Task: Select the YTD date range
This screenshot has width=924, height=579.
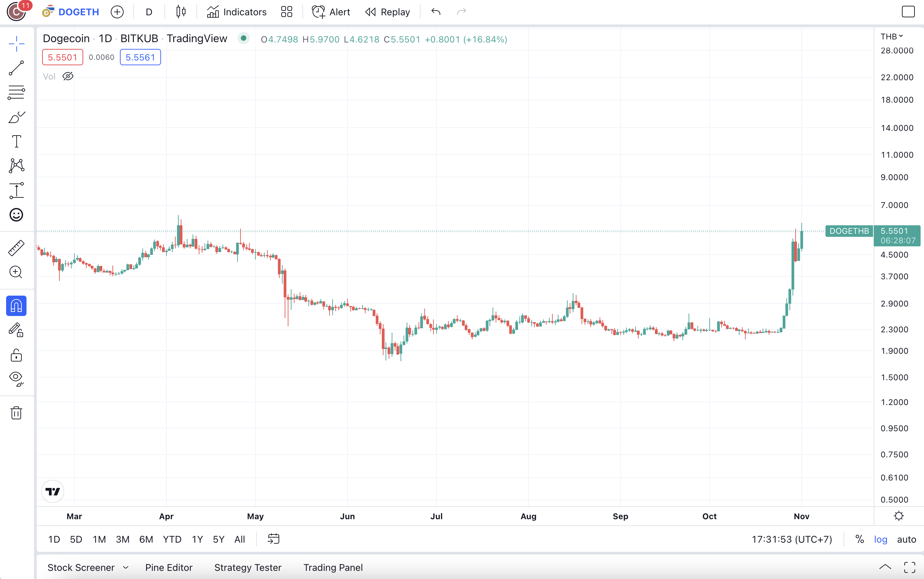Action: coord(172,539)
